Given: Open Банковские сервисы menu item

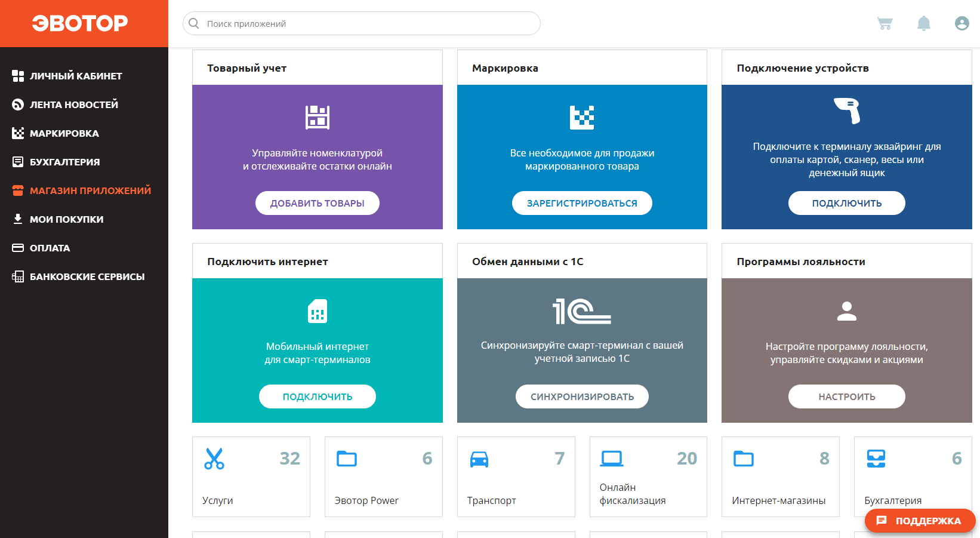Looking at the screenshot, I should tap(87, 276).
